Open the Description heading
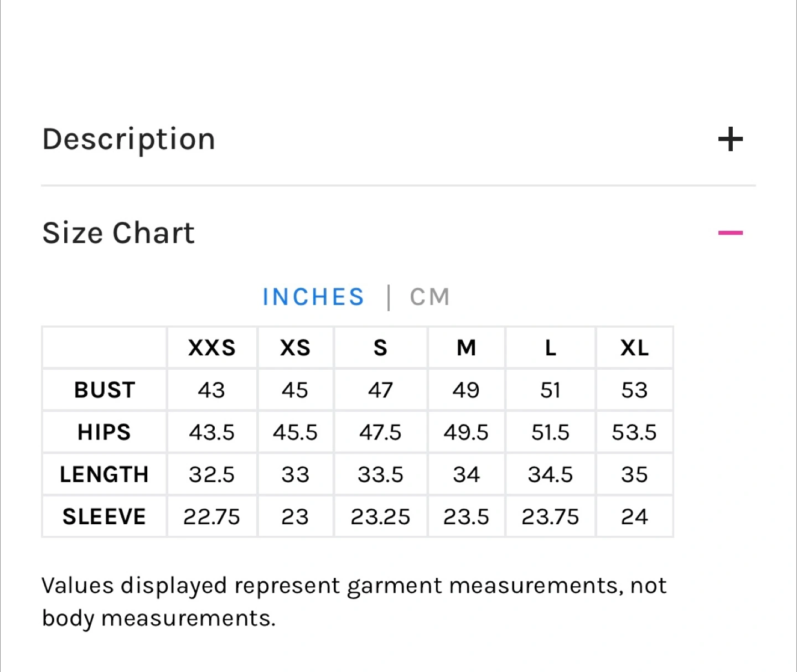Screen dimensions: 797x672 coord(129,139)
